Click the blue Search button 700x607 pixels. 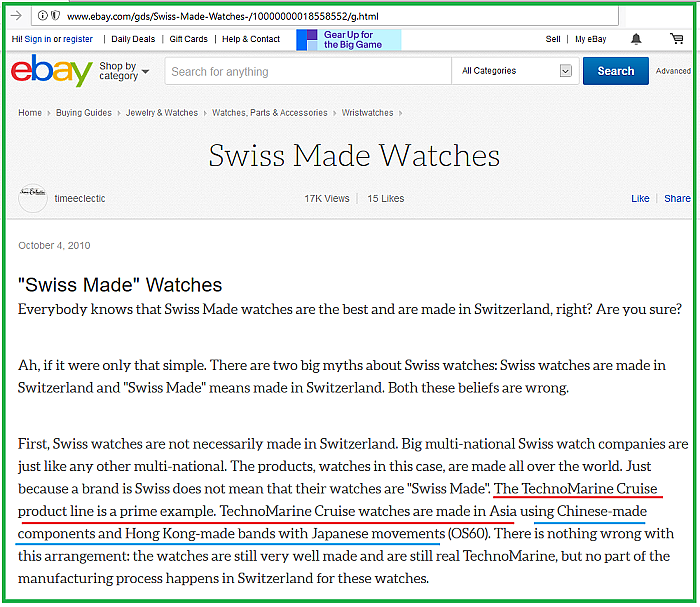point(616,71)
